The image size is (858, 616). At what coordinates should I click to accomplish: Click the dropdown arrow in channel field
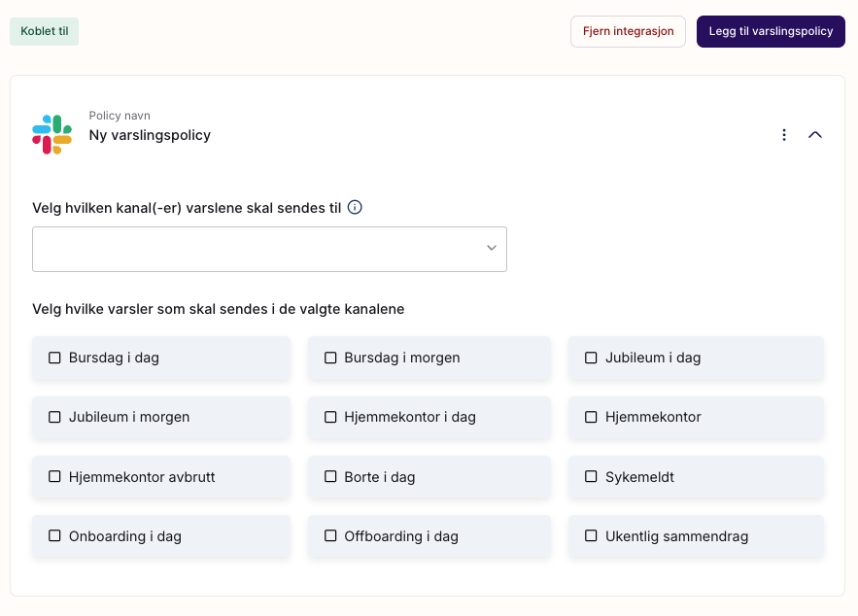492,249
